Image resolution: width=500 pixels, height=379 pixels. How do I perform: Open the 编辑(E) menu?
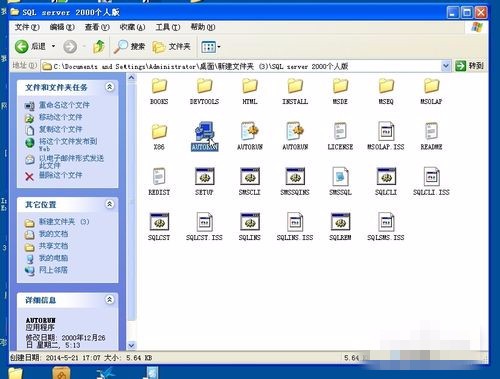coord(62,27)
